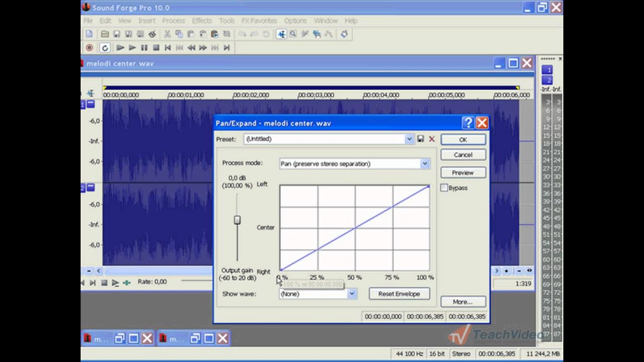Viewport: 644px width, 362px height.
Task: Click Rewind in main transport bar
Action: coord(191,48)
